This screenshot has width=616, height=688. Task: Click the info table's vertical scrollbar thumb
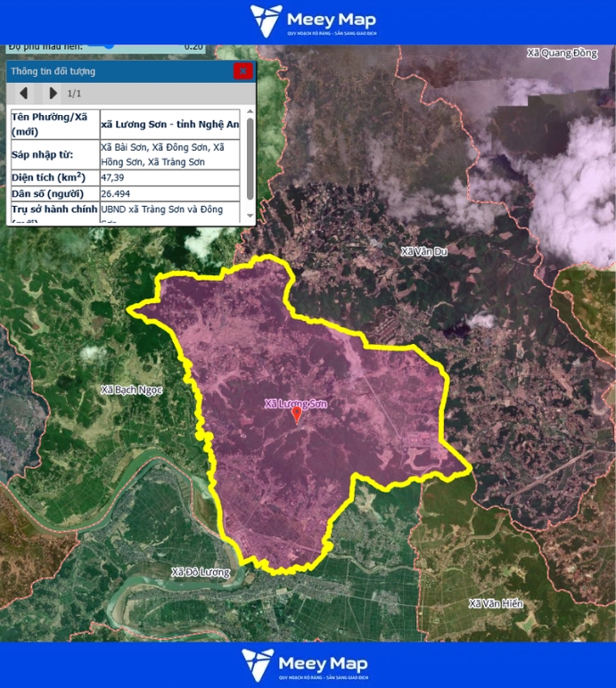coord(251,156)
